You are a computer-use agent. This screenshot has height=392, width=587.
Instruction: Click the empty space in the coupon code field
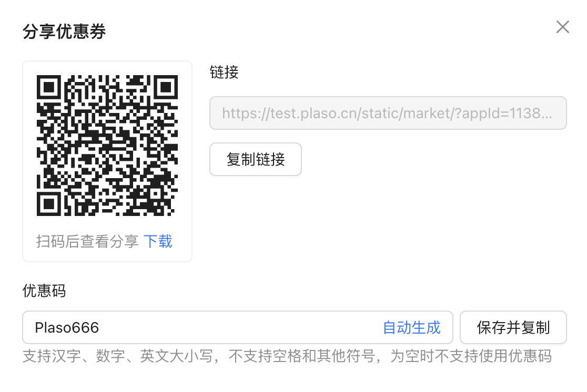(x=240, y=328)
